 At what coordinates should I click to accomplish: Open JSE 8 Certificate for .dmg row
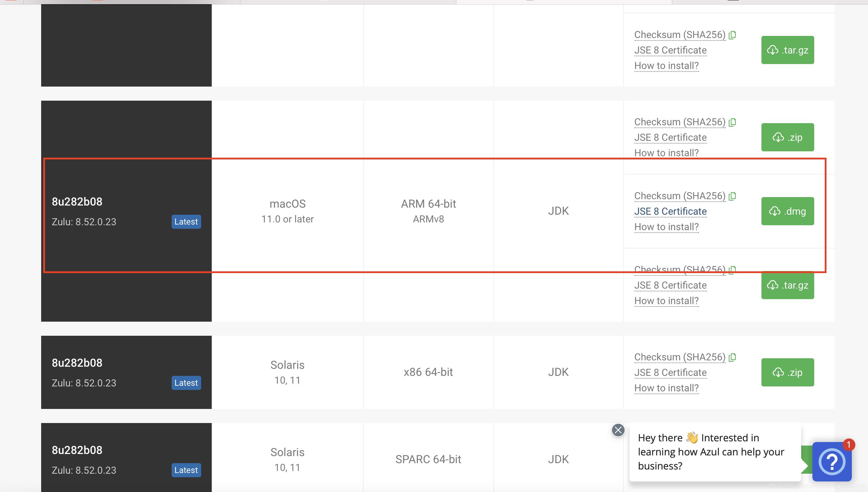tap(670, 211)
